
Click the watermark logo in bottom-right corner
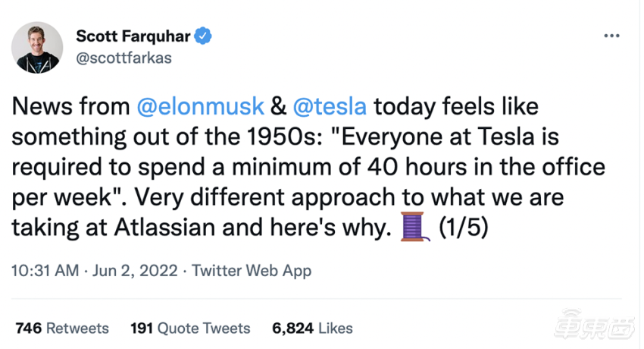click(595, 328)
